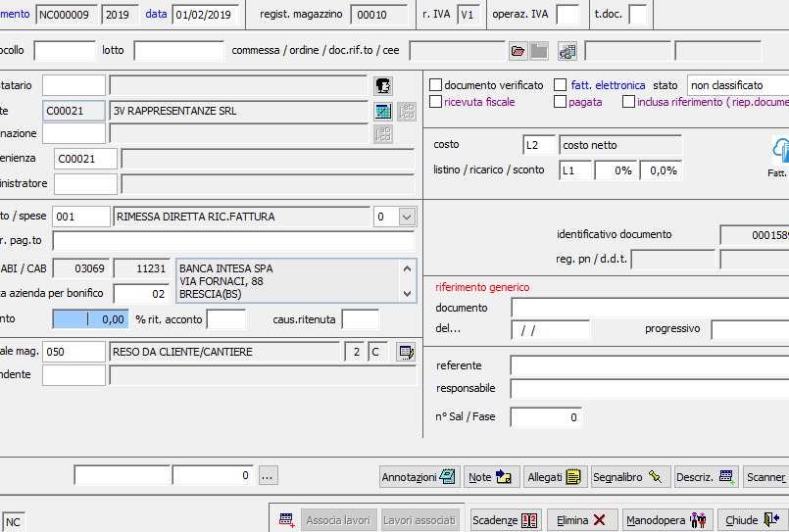
Task: Expand payment spese dropdown arrow
Action: (407, 217)
